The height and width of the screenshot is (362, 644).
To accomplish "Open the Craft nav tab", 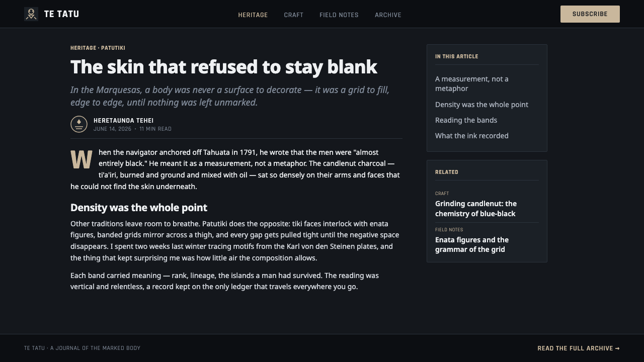I will tap(294, 15).
